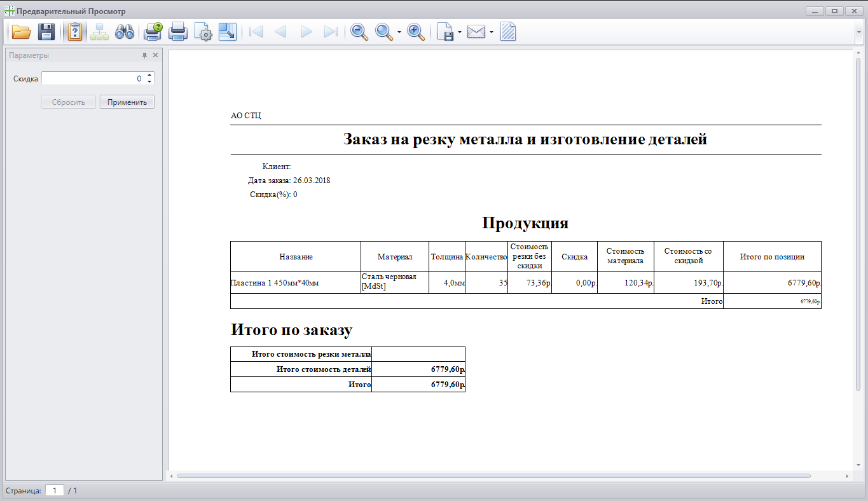Click the right arrow of the horizontal scrollbar

[x=847, y=476]
